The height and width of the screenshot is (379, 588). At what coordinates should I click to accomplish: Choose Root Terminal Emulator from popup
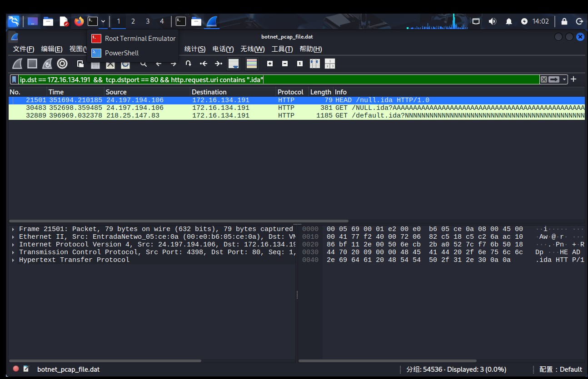pyautogui.click(x=133, y=39)
